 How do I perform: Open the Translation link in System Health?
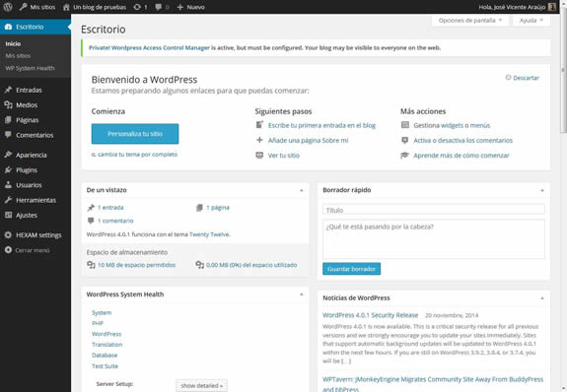[x=107, y=345]
